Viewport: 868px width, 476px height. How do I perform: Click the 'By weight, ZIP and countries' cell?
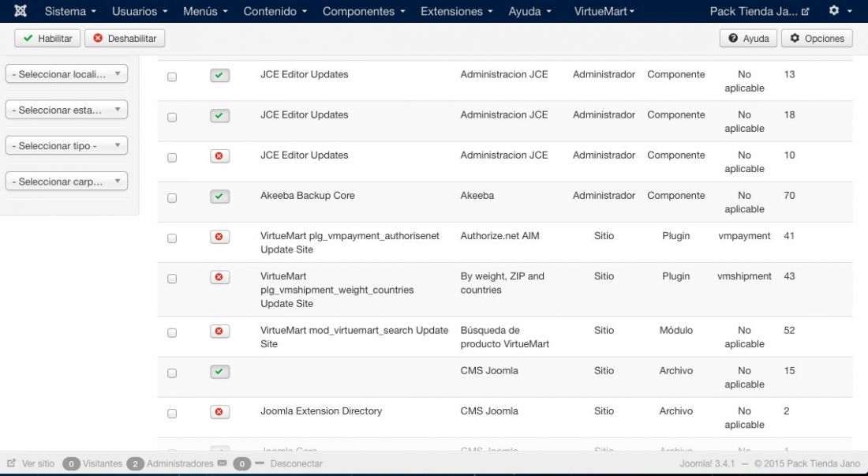pos(502,283)
